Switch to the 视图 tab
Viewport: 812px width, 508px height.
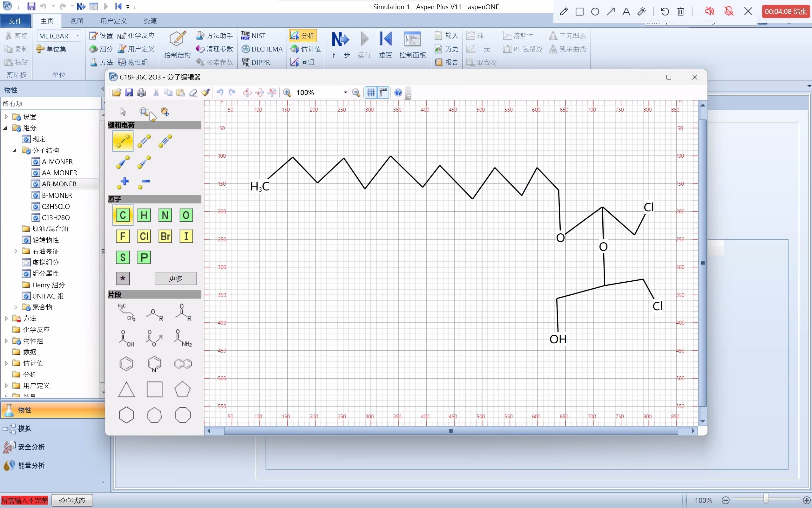pos(77,21)
